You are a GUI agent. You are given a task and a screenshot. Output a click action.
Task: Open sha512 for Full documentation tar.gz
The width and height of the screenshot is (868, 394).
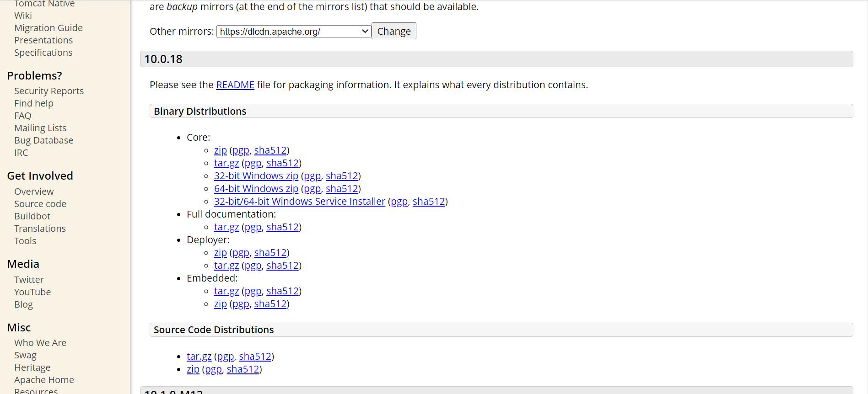point(283,227)
